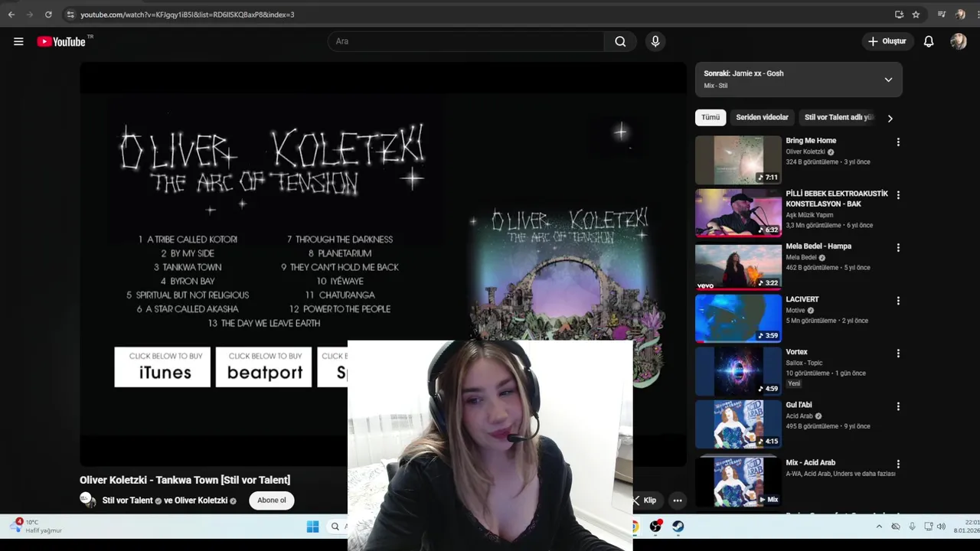Screen dimensions: 980x551
Task: Open the taskbar clock showing 22:01
Action: click(x=965, y=527)
